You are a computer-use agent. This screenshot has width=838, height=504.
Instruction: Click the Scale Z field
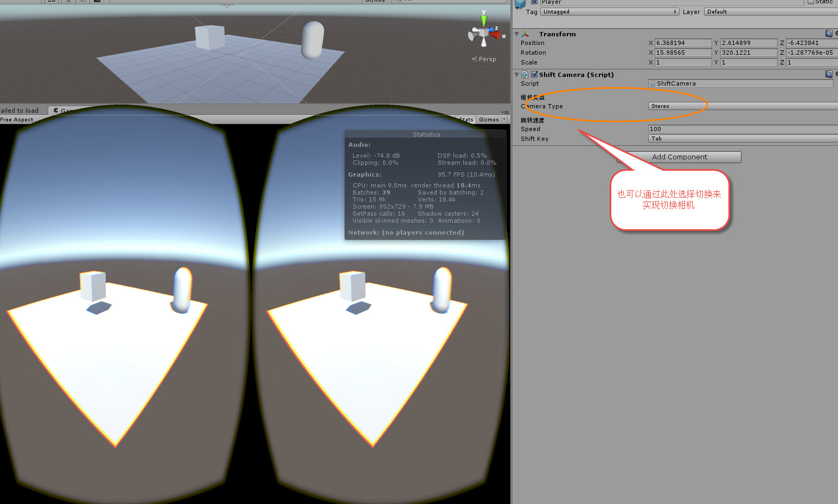(812, 62)
